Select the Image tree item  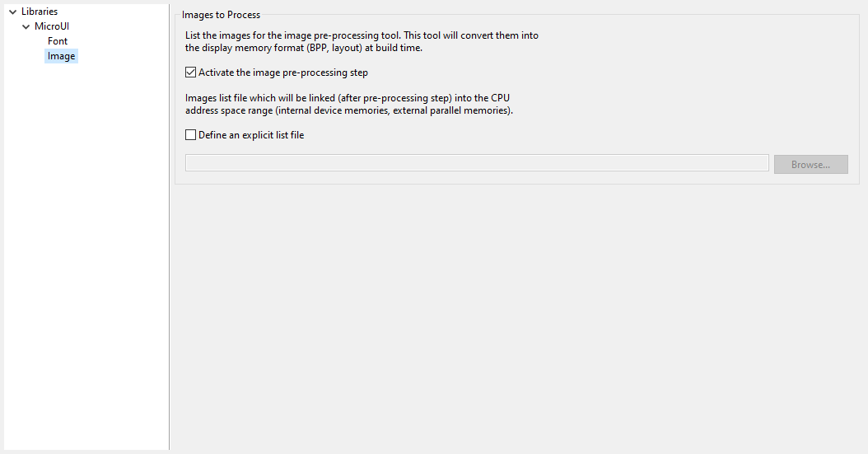coord(61,56)
